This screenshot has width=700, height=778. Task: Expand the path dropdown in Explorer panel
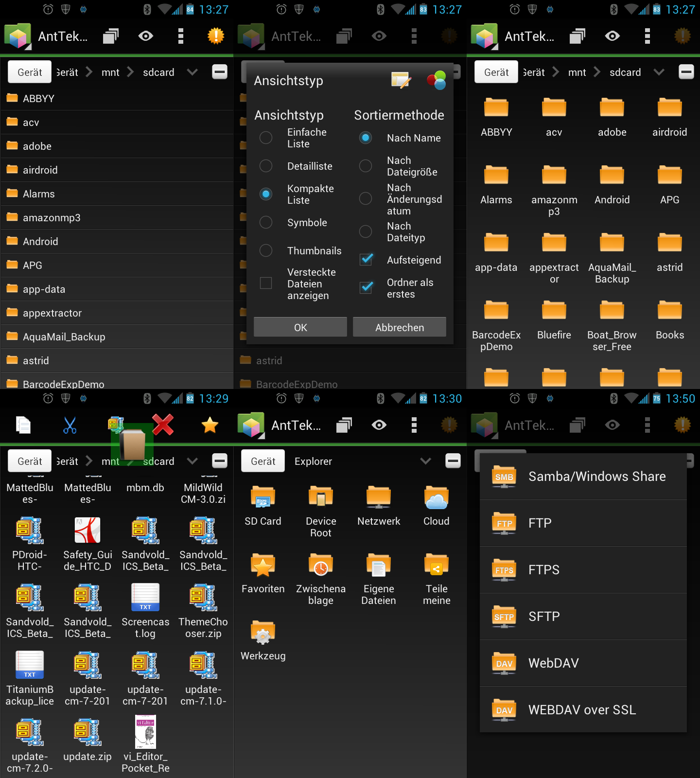[x=425, y=461]
